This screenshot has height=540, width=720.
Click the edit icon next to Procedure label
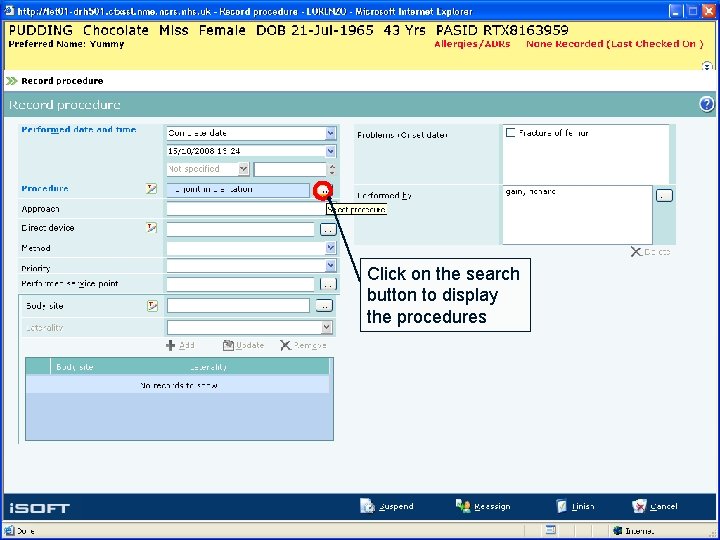tap(152, 189)
